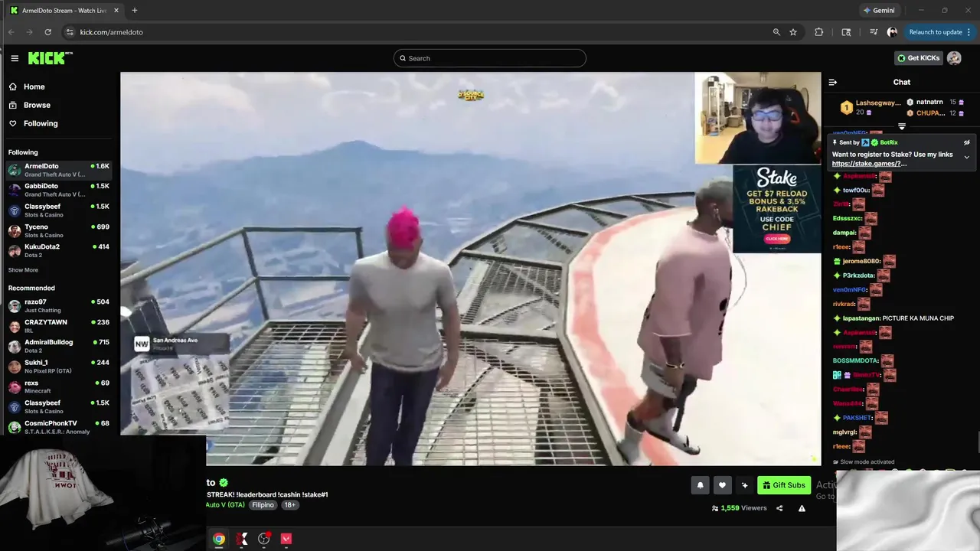Open Chrome profile avatar

point(892,32)
